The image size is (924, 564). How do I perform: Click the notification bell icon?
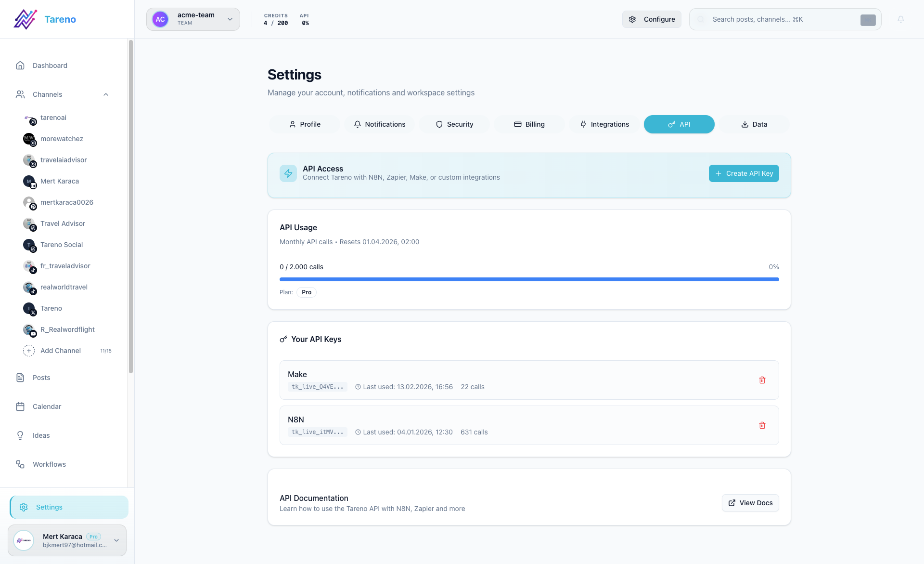pos(900,19)
